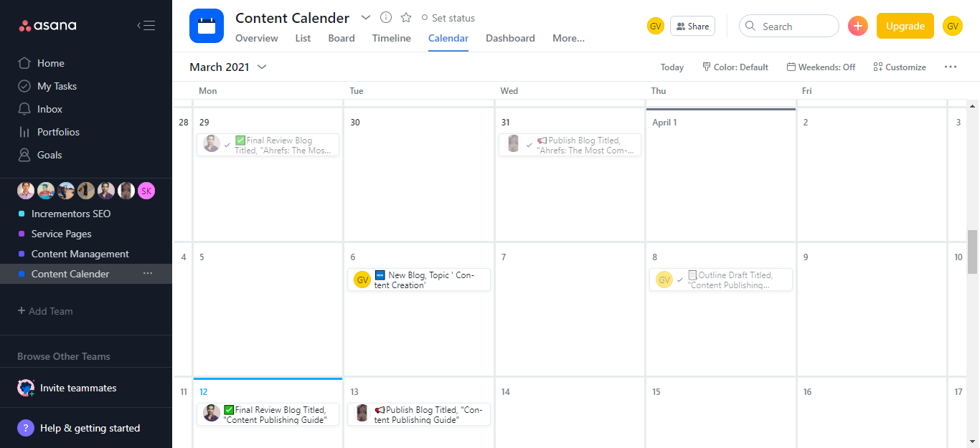Click the blue Content Calender color dot in the sidebar
The image size is (980, 448).
tap(22, 274)
